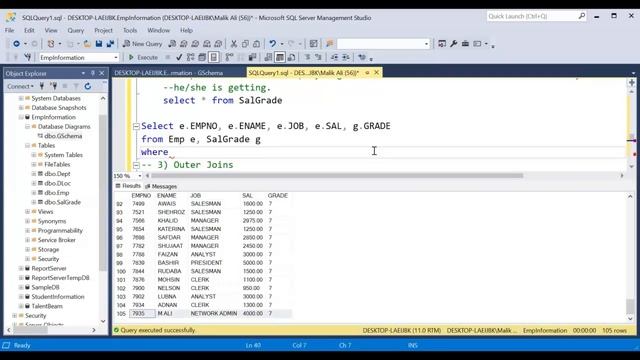Open the File menu
The height and width of the screenshot is (360, 640).
pos(9,30)
